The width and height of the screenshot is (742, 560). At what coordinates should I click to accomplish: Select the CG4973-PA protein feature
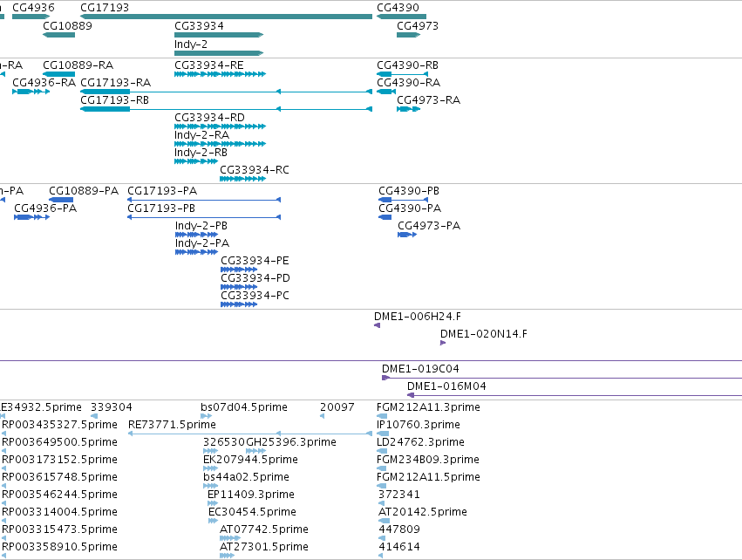(407, 235)
